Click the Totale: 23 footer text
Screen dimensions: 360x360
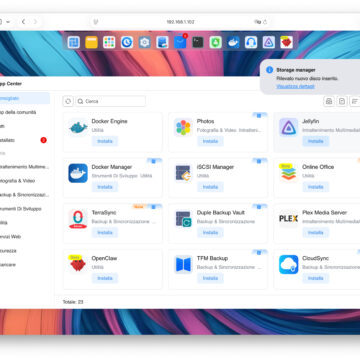click(73, 302)
